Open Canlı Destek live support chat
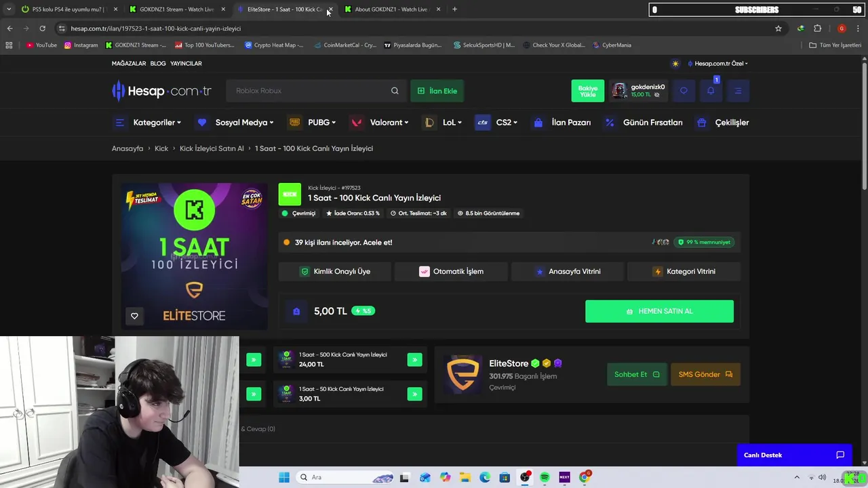 [x=794, y=455]
